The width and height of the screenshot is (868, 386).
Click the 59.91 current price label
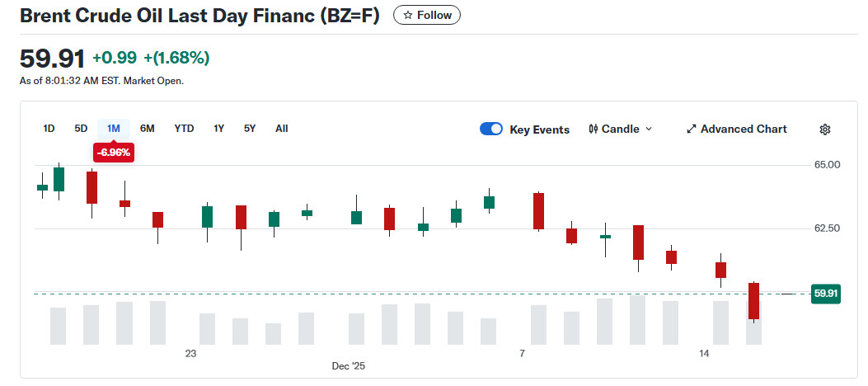(x=825, y=294)
